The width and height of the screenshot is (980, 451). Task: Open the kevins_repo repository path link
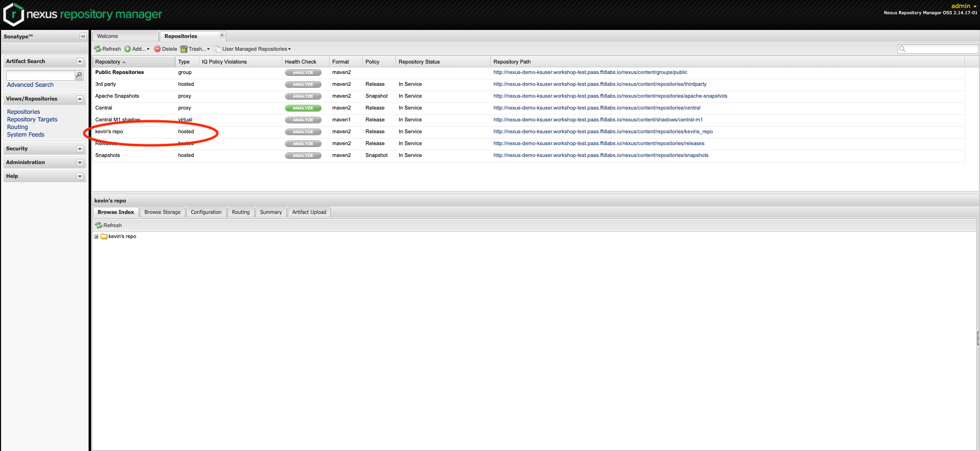[x=603, y=132]
